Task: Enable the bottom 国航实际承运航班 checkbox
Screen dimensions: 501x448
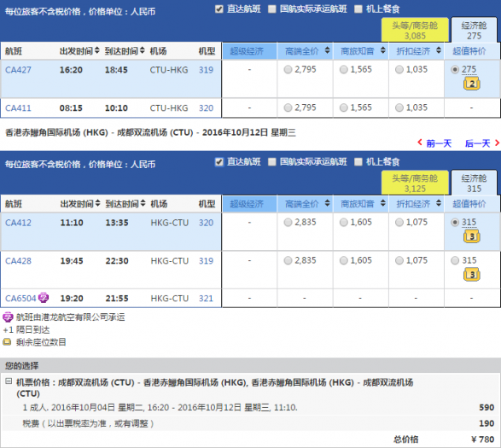Action: point(272,162)
